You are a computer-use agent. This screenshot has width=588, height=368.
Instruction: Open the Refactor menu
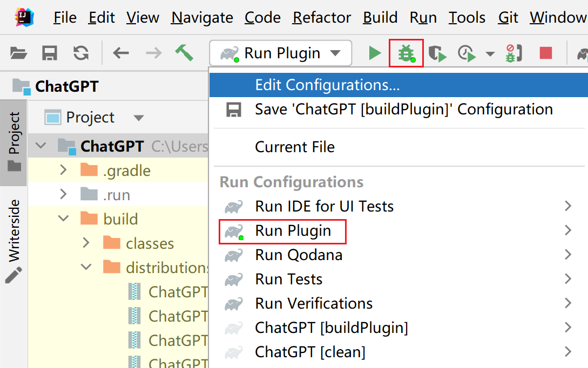322,18
